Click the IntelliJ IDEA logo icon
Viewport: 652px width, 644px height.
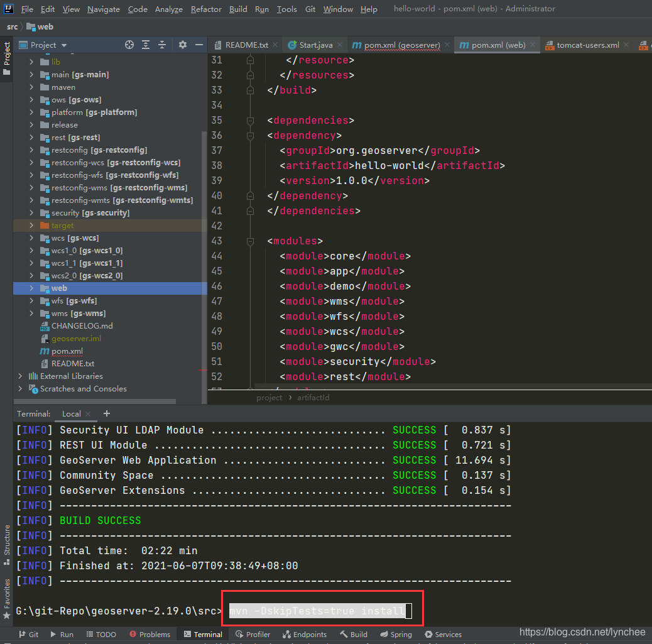click(8, 8)
